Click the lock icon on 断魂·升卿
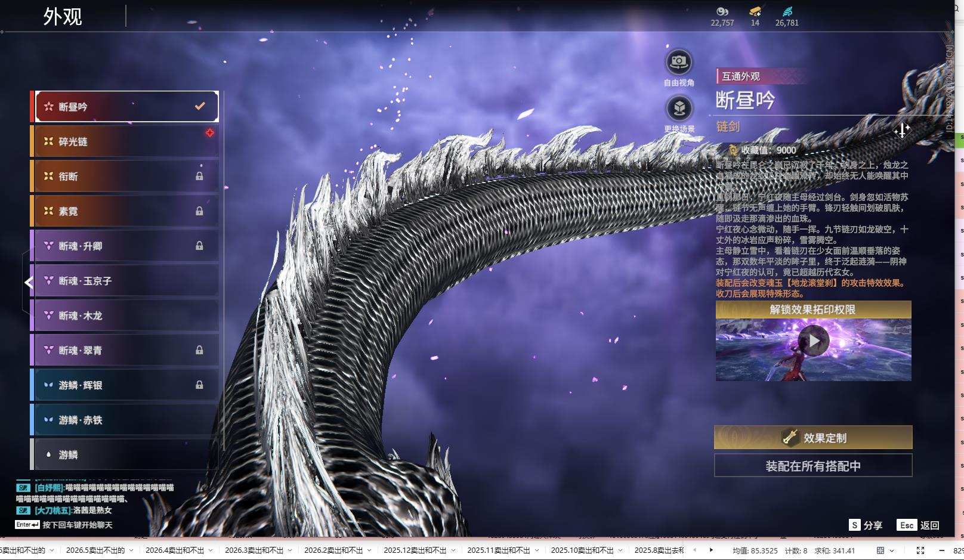964x560 pixels. click(x=199, y=245)
